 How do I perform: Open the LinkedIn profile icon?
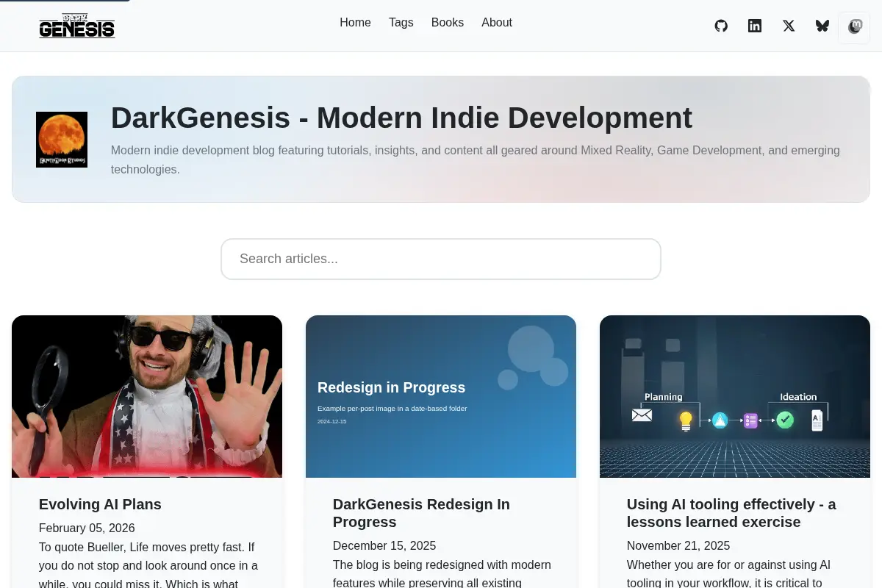point(755,26)
